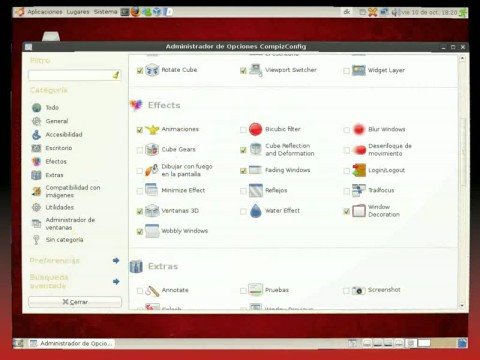Open the Wobbly Windows plugin icon
This screenshot has width=480, height=360.
tap(152, 231)
